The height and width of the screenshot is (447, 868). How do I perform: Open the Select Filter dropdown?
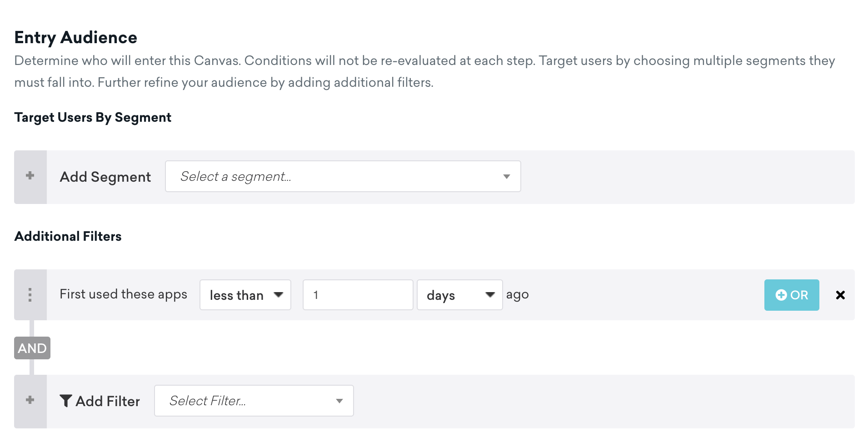(x=254, y=401)
